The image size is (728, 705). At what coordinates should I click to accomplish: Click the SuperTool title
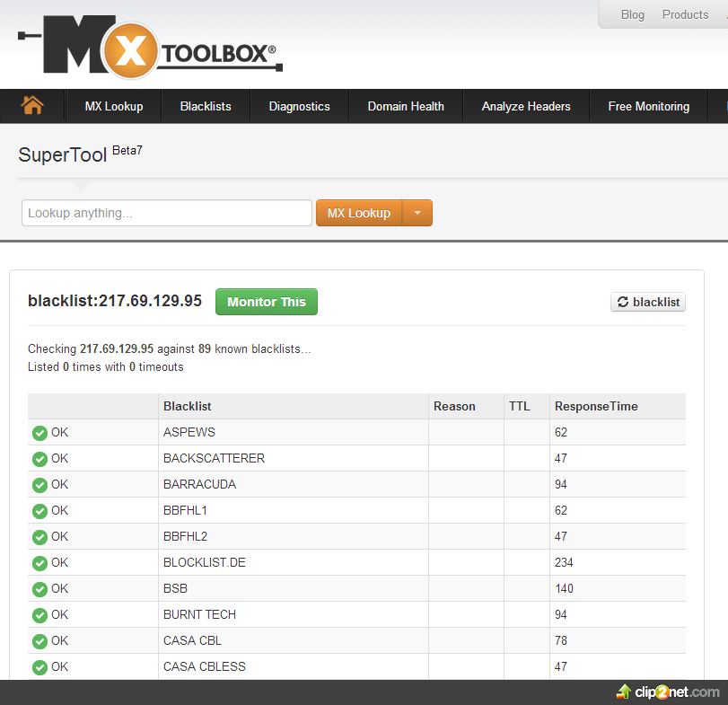tap(63, 154)
